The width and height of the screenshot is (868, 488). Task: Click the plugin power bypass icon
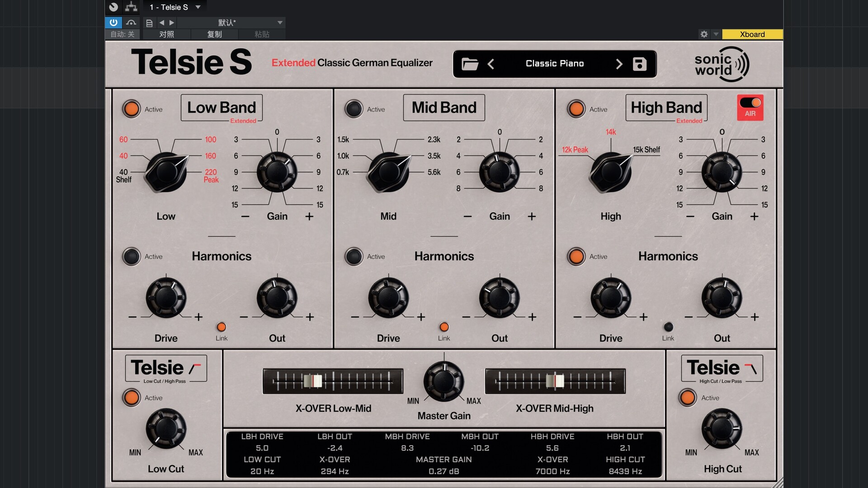[113, 23]
